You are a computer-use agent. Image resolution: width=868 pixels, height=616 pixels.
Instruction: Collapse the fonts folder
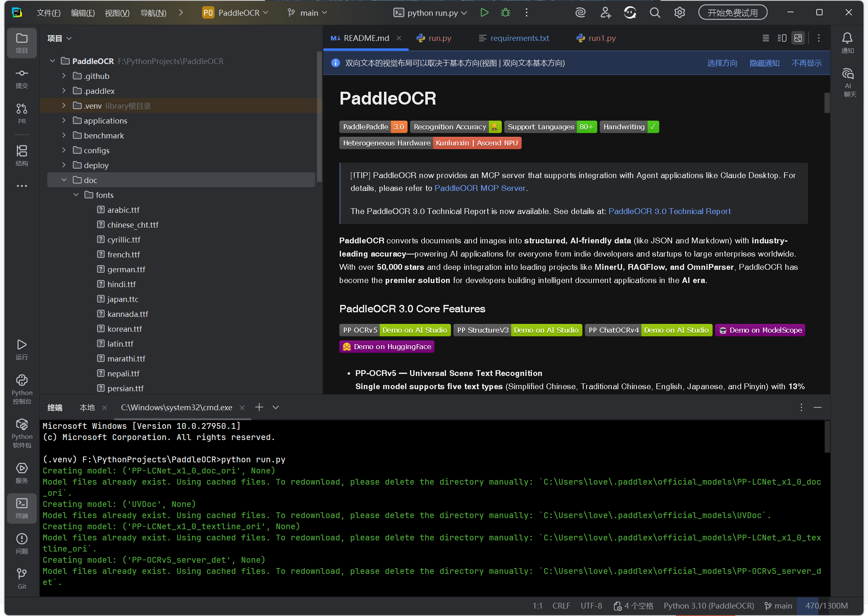76,195
